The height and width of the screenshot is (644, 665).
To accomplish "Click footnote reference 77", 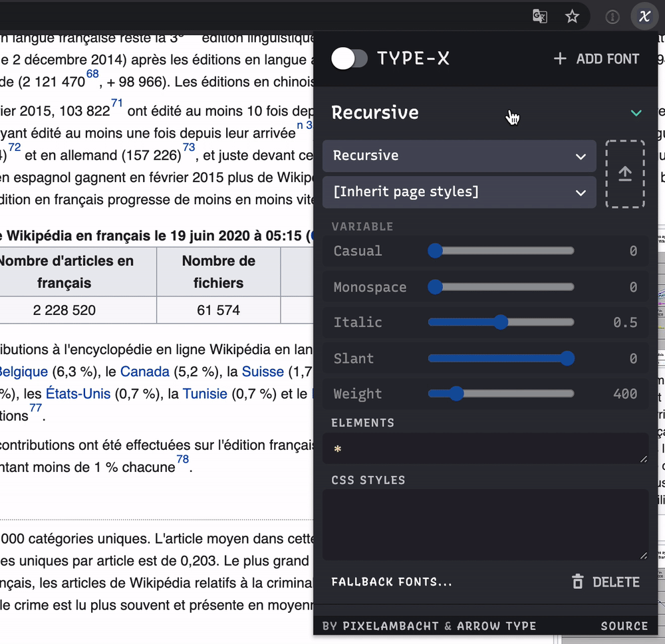I will point(36,408).
